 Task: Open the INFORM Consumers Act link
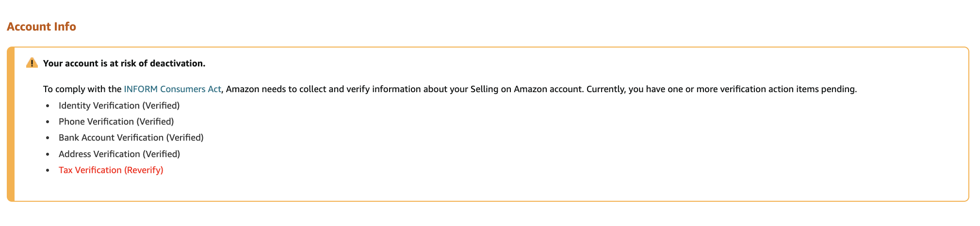tap(172, 89)
